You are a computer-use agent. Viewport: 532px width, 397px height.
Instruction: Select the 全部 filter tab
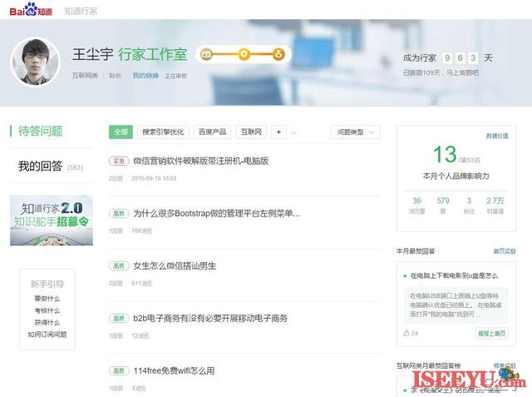tap(121, 132)
